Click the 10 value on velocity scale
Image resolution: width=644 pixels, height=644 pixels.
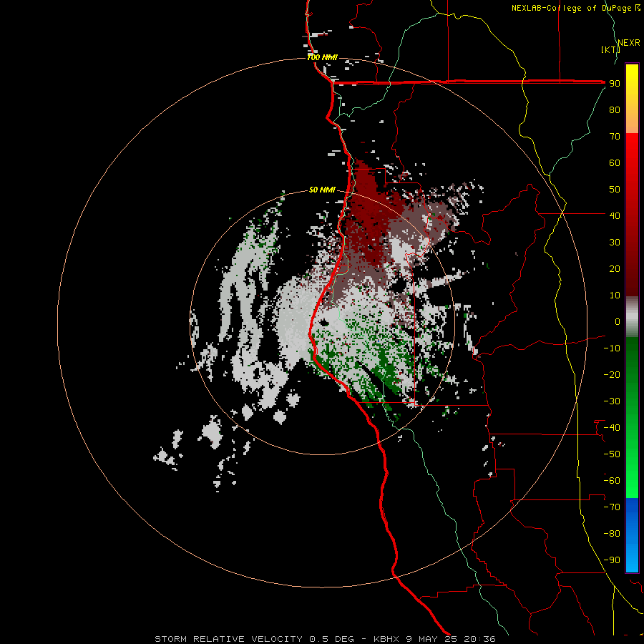[615, 296]
